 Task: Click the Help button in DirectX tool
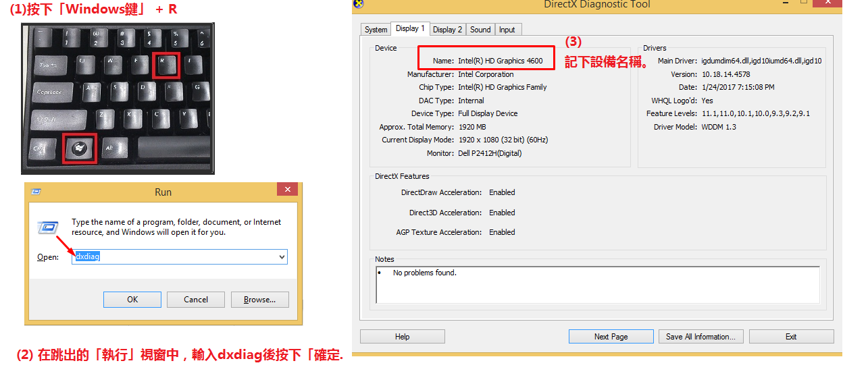point(402,337)
